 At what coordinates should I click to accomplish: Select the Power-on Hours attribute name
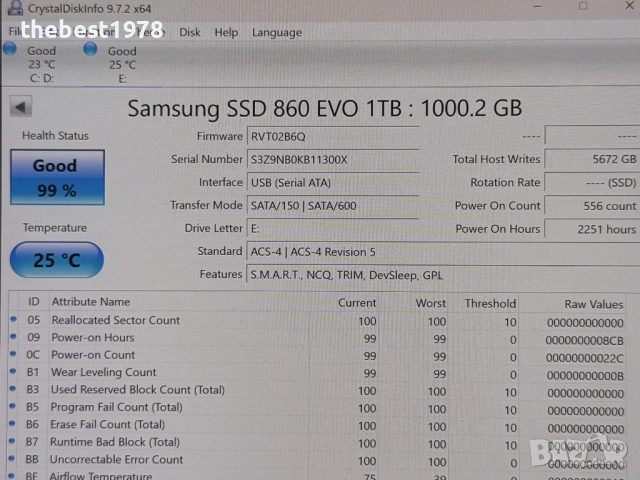(x=93, y=338)
